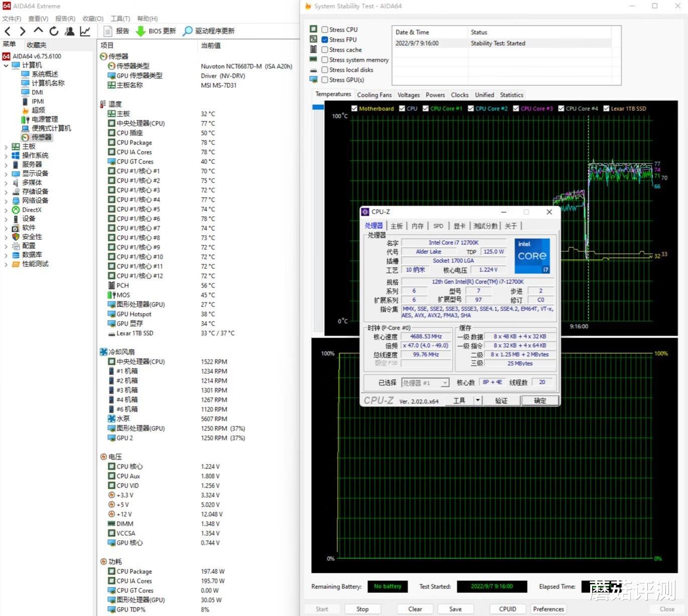
Task: Click the 验证 button in CPU-Z
Action: 501,400
